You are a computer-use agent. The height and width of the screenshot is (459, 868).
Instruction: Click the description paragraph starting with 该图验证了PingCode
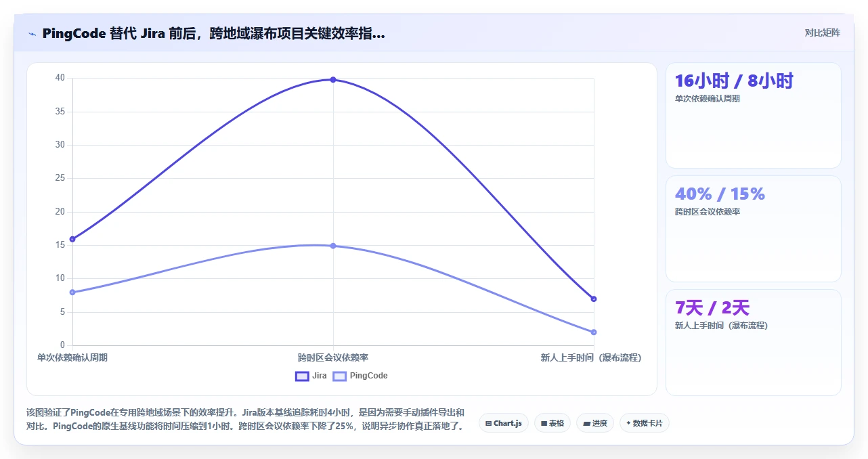[x=246, y=419]
